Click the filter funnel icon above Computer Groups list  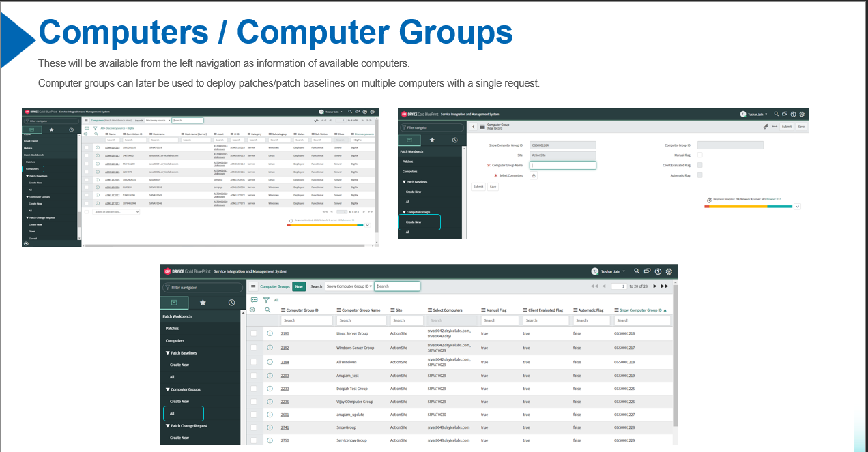266,299
